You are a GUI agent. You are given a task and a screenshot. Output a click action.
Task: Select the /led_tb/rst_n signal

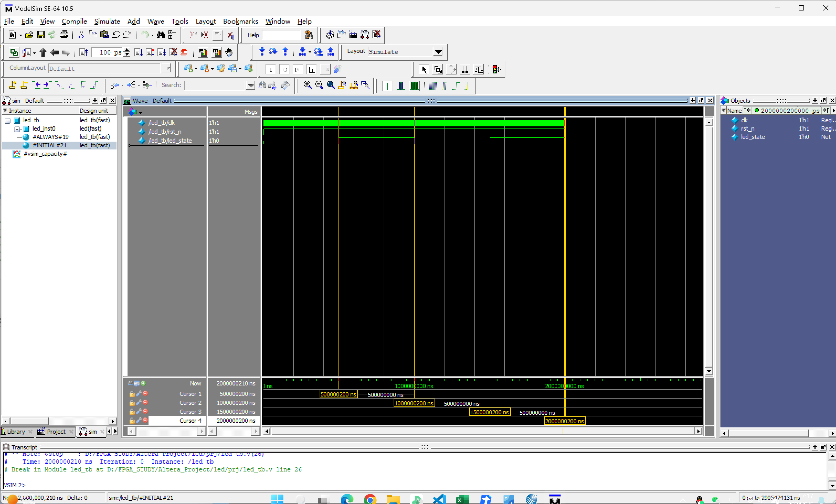[x=165, y=132]
